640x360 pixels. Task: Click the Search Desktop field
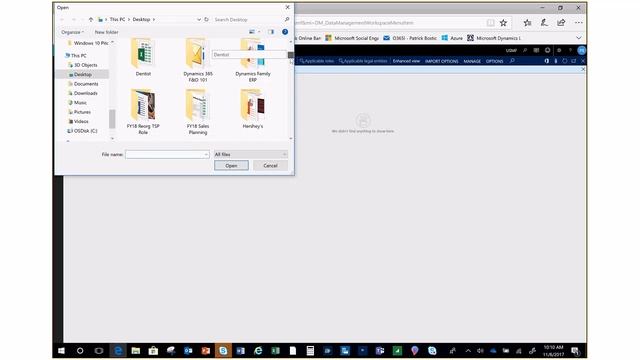[x=248, y=20]
